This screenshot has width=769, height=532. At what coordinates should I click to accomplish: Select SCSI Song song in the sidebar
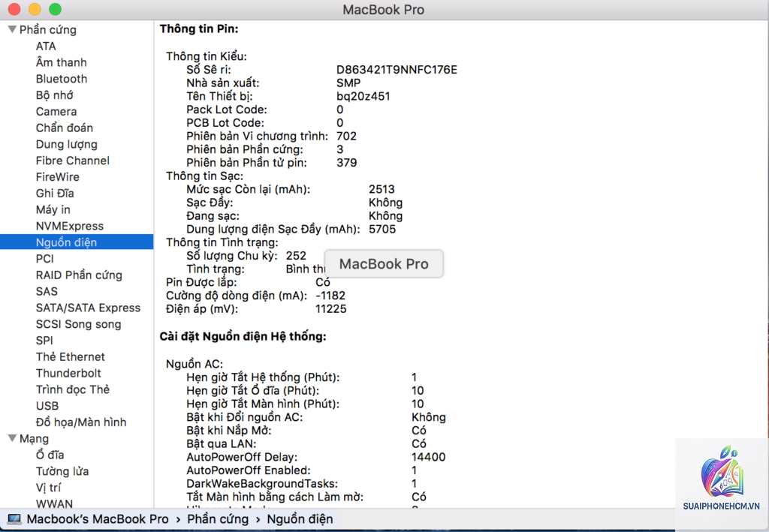click(x=78, y=324)
